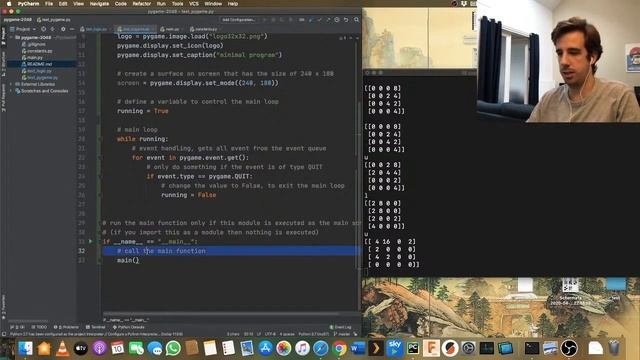Open Calendar in the Dock
The width and height of the screenshot is (640, 360).
pos(118,348)
